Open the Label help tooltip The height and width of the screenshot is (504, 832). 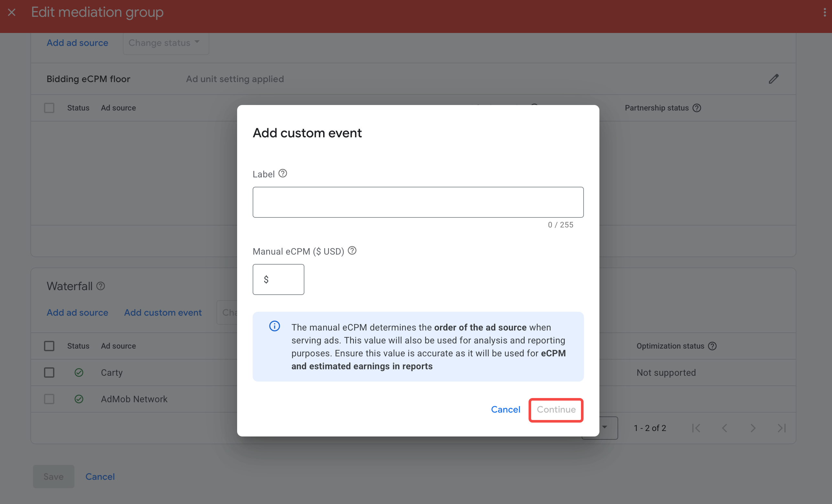point(282,173)
